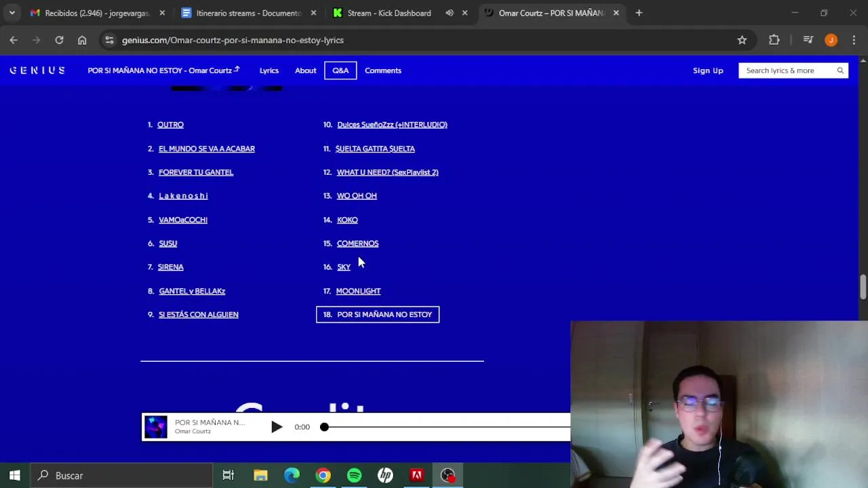Bookmark this page with star icon

click(742, 40)
